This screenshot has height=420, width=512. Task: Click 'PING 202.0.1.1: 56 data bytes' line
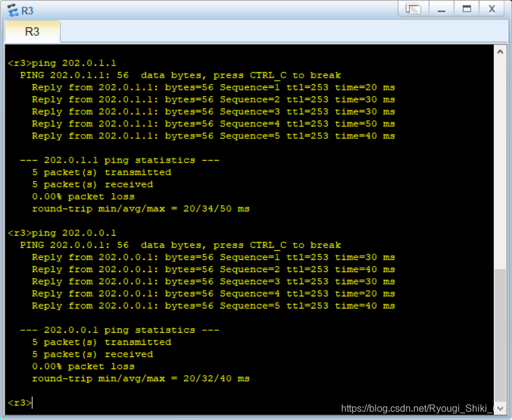181,75
